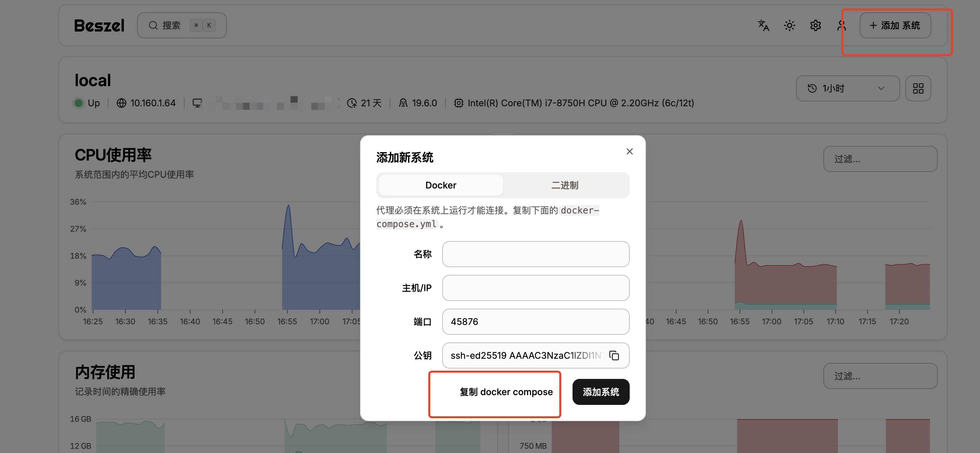Toggle the grid layout icon on the local card
This screenshot has height=453, width=980.
(x=918, y=88)
